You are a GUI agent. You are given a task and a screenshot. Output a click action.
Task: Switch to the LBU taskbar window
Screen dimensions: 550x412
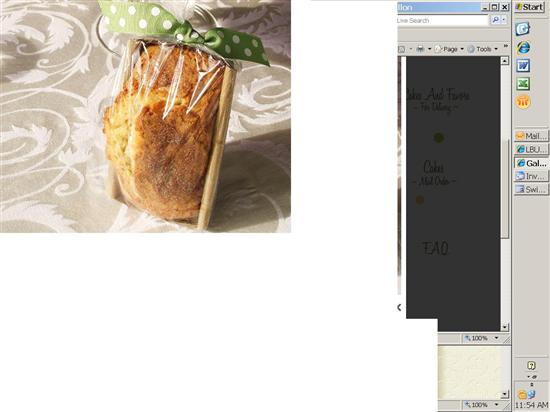pyautogui.click(x=531, y=149)
